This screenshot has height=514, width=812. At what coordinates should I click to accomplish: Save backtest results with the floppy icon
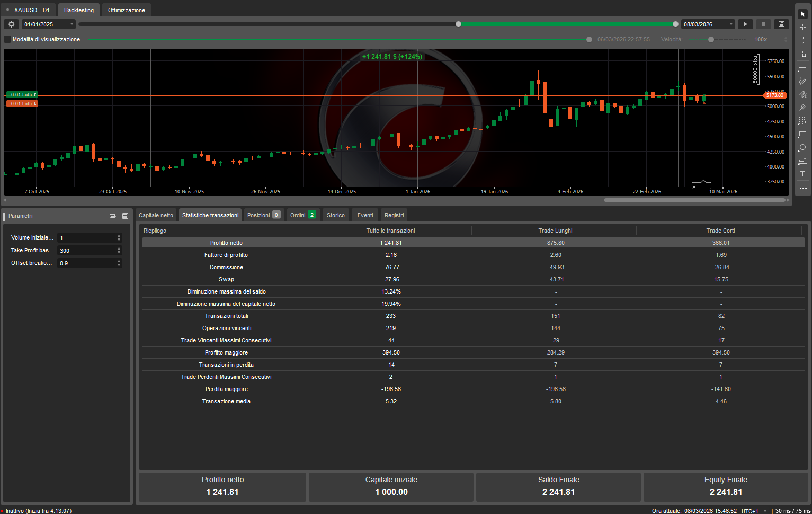pyautogui.click(x=781, y=24)
